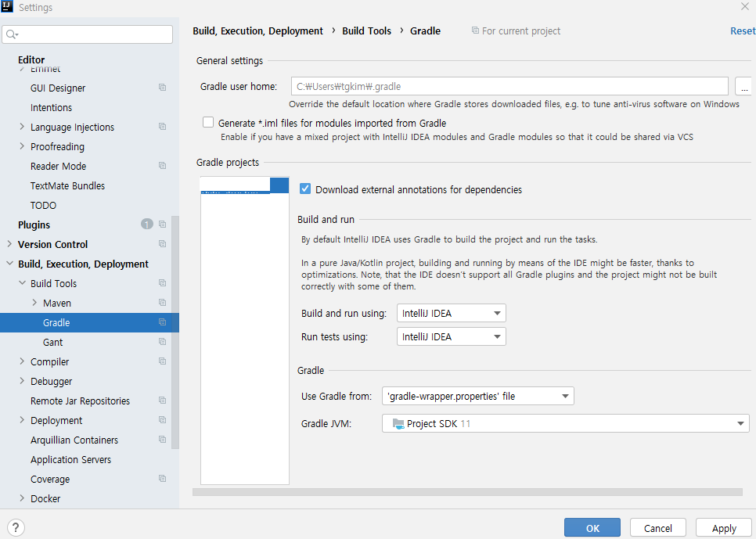Click the horizontal scrollbar below Gradle settings
This screenshot has width=756, height=539.
467,492
